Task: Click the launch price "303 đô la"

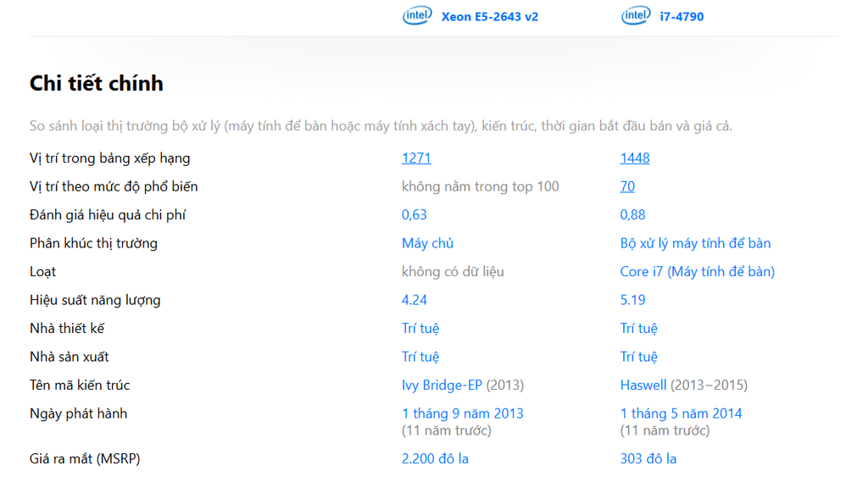Action: coord(648,458)
